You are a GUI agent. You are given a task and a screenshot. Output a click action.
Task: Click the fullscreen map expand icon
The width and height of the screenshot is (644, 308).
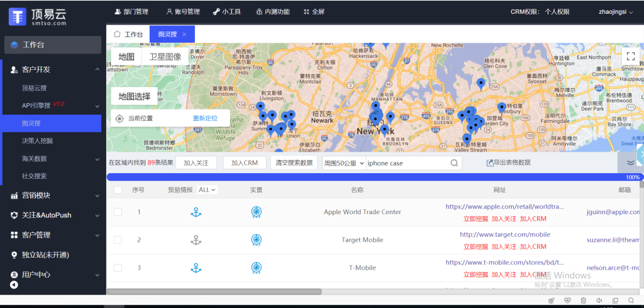(x=630, y=56)
